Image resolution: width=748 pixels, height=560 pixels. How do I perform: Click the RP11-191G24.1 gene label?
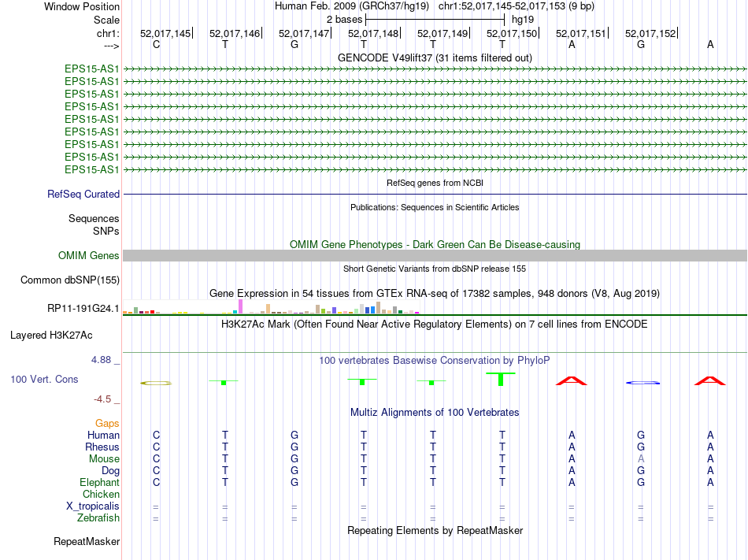point(83,308)
